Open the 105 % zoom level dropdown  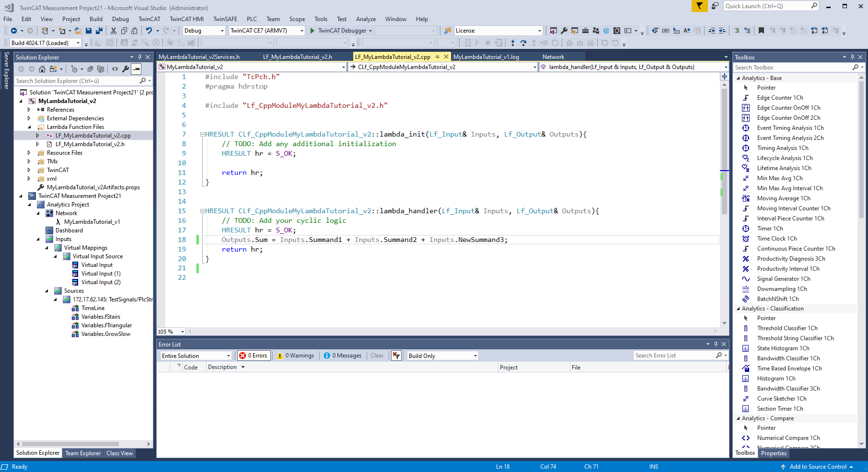[171, 332]
